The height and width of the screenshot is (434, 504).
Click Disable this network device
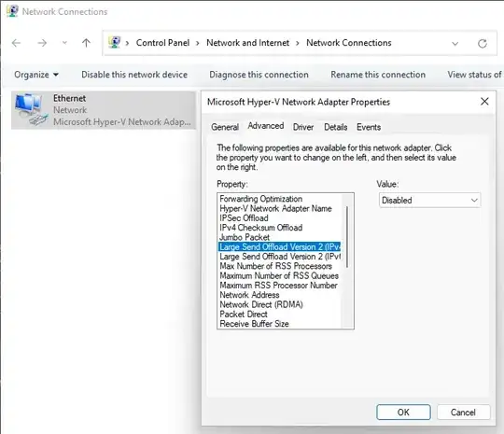pos(134,75)
